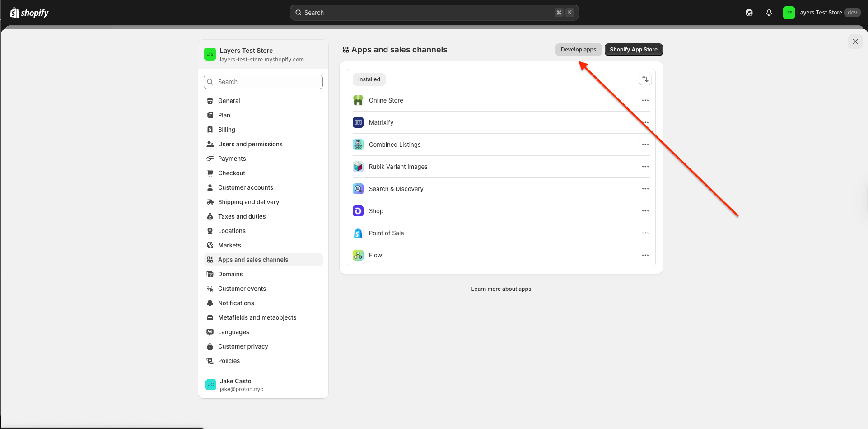Go to Locations settings

tap(263, 231)
